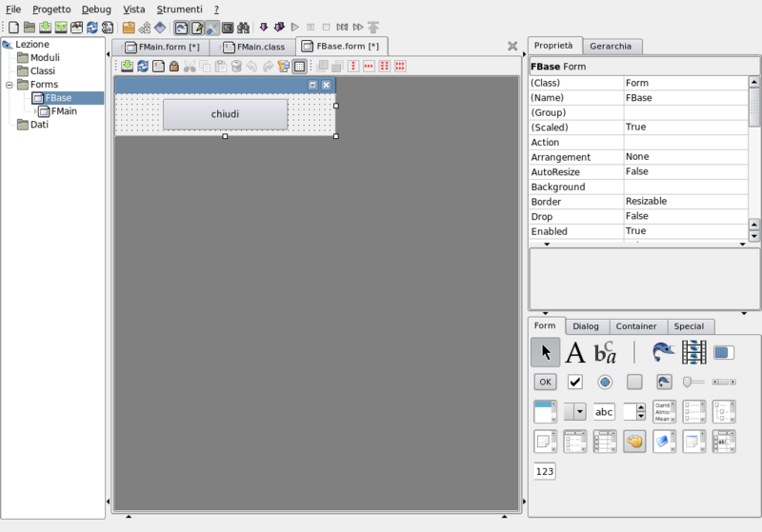Open the Strumenti menu
Screen dimensions: 762x532
tap(179, 10)
